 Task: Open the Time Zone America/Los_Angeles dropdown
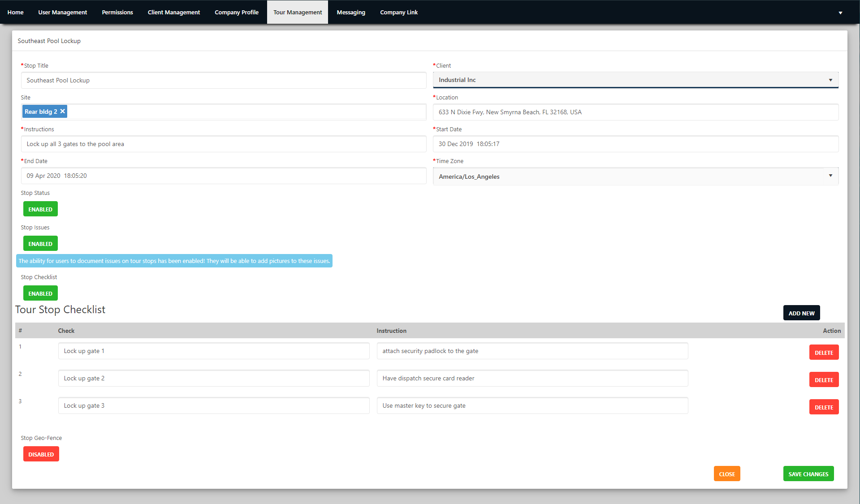click(635, 177)
